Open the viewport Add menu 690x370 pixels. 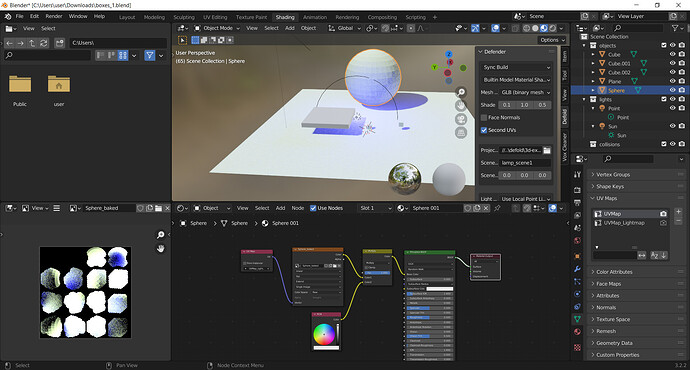pyautogui.click(x=290, y=28)
